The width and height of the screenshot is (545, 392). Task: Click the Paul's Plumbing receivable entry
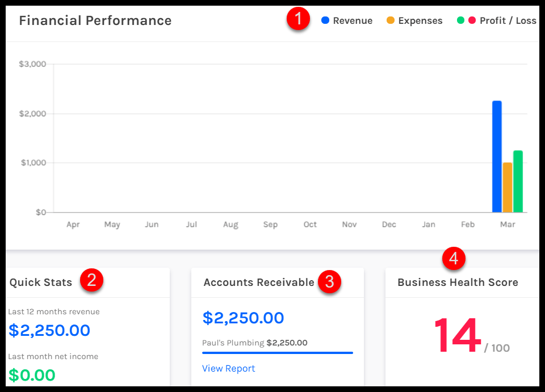click(254, 343)
